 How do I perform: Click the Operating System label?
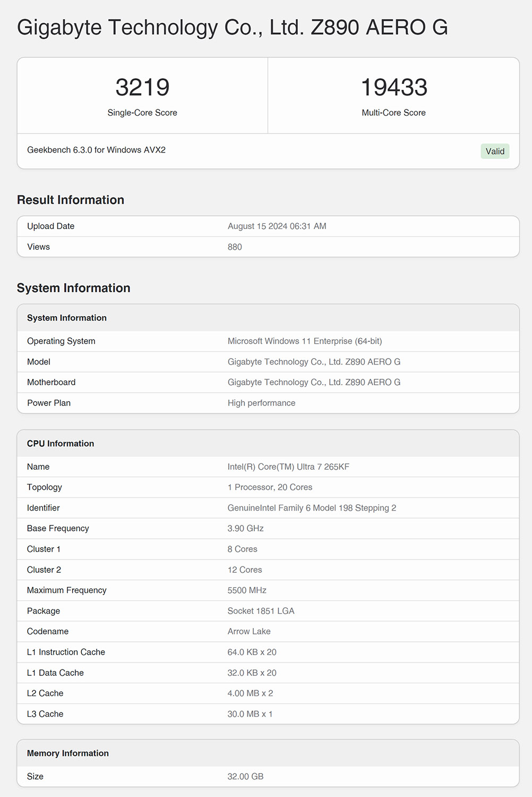tap(61, 341)
